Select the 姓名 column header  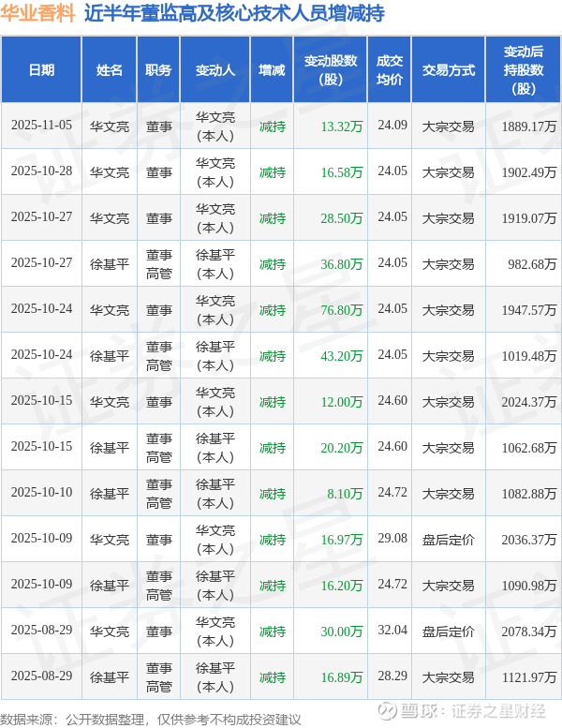pyautogui.click(x=109, y=70)
